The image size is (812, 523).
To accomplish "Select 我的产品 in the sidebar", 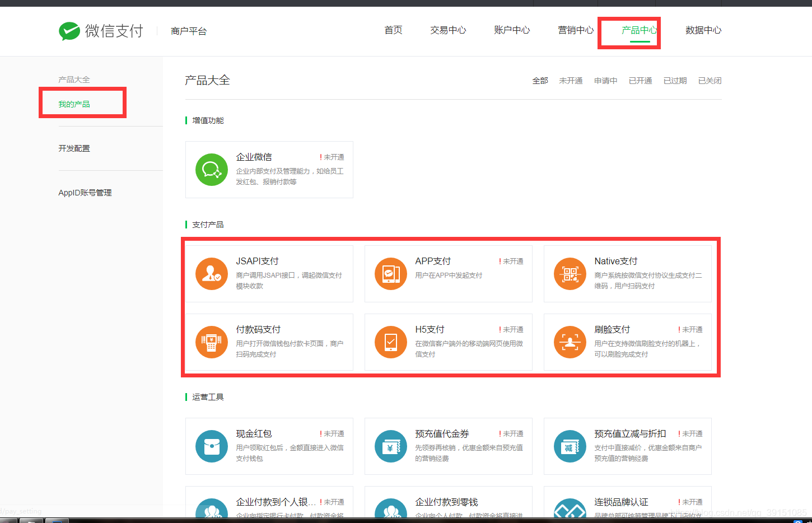I will coord(74,104).
